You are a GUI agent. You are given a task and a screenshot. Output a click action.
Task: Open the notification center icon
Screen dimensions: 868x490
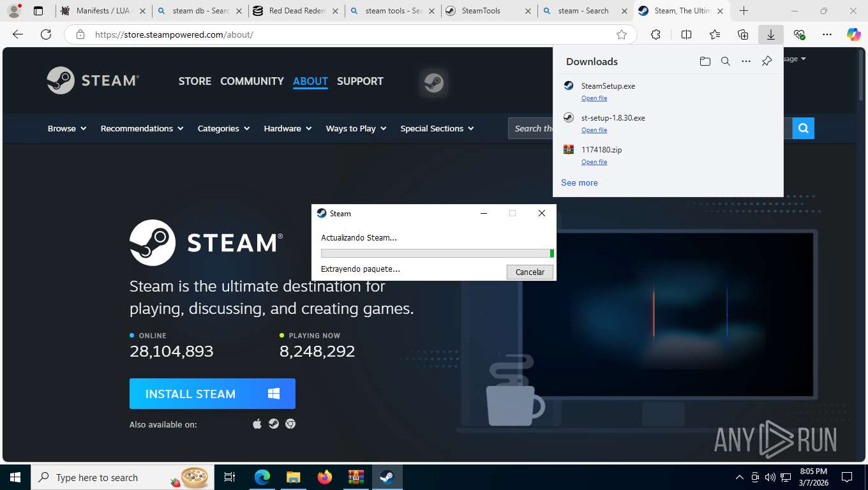(x=847, y=477)
